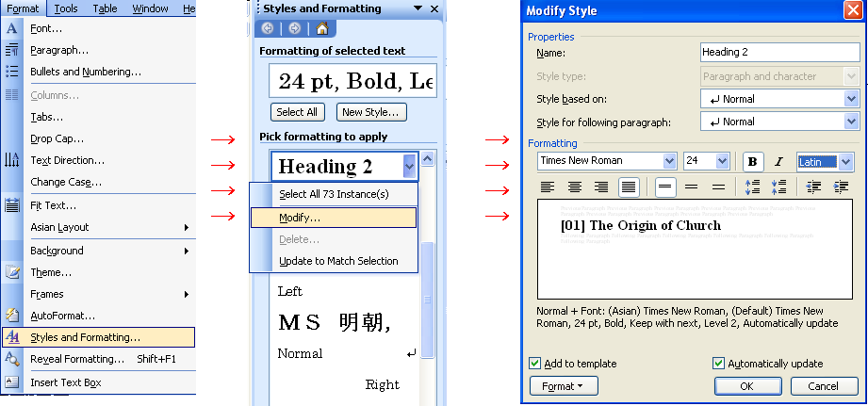The height and width of the screenshot is (406, 868).
Task: Open the font size dropdown
Action: pos(722,161)
